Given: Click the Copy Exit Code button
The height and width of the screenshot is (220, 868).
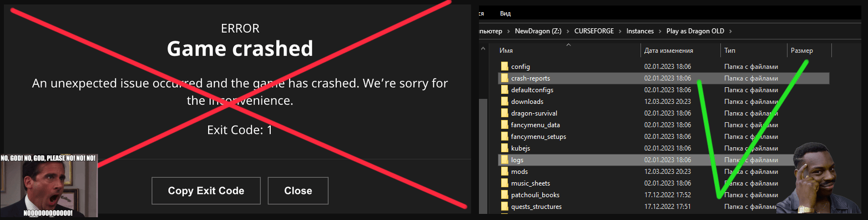Looking at the screenshot, I should click(x=206, y=191).
